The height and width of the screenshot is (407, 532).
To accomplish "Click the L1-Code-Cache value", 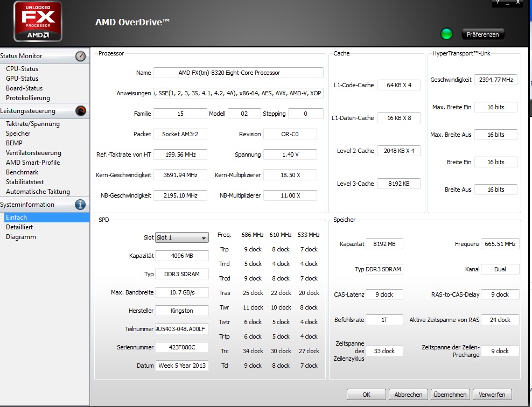I will coord(399,85).
